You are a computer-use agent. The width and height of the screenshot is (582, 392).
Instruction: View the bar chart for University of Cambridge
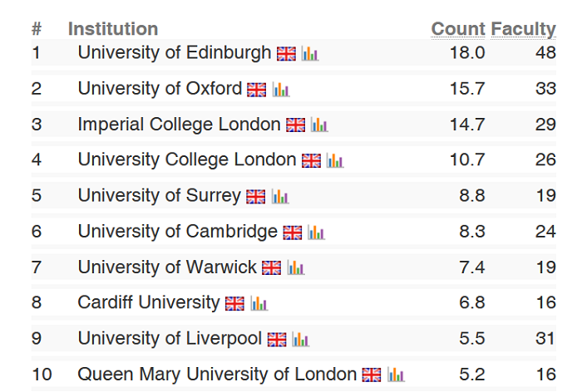point(316,233)
